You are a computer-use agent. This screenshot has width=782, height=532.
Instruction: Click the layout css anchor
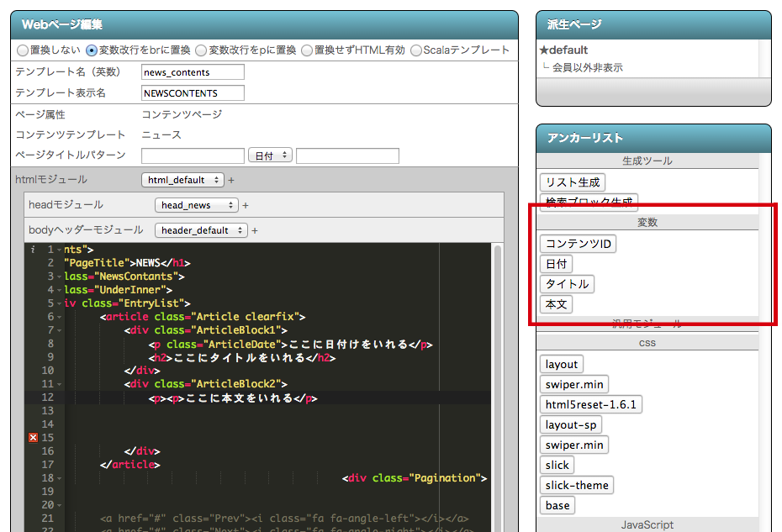coord(562,365)
